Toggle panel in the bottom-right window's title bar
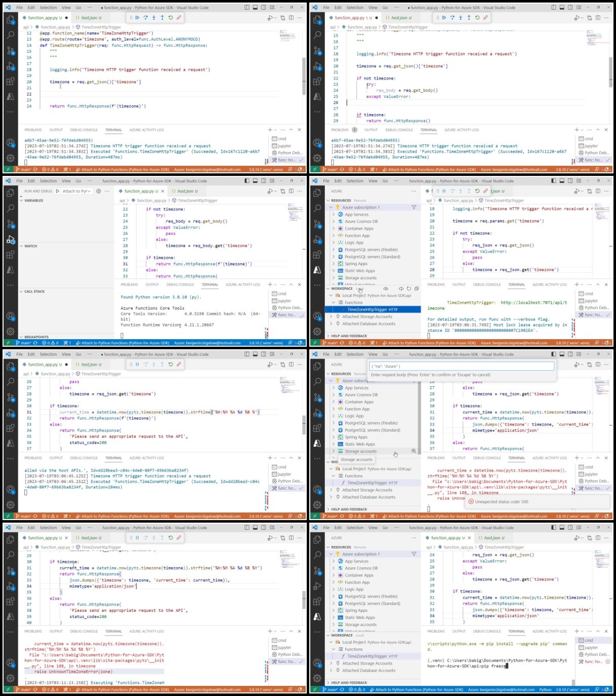The width and height of the screenshot is (616, 696). tap(562, 527)
